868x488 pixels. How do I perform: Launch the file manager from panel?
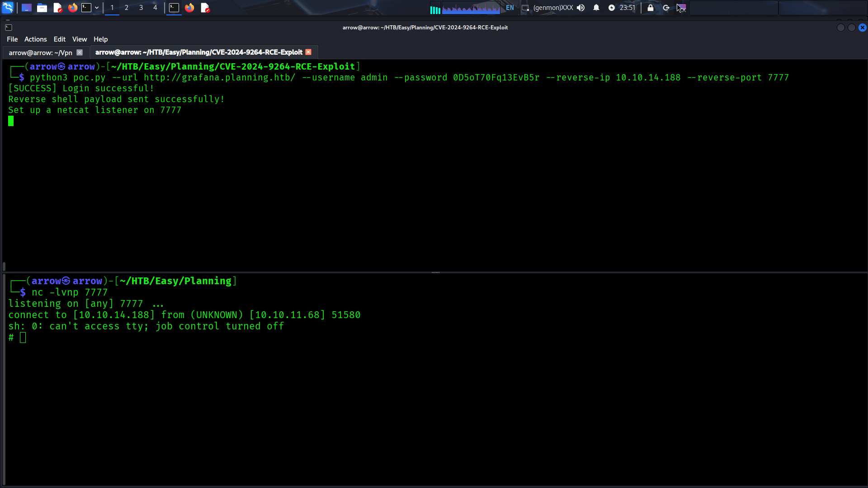tap(42, 8)
